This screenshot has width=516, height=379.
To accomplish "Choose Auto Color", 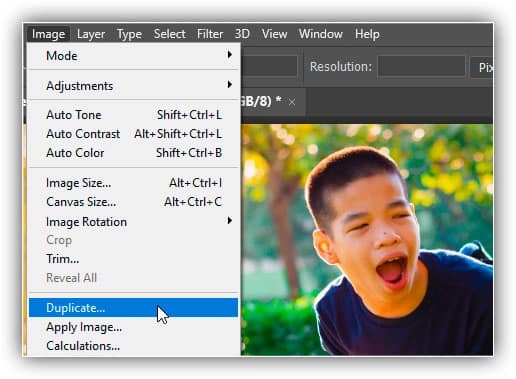I will 134,153.
